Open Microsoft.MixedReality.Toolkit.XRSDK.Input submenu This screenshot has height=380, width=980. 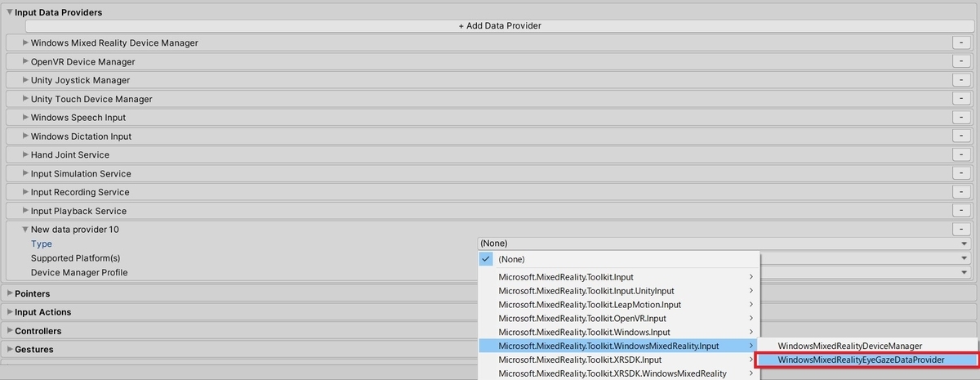(x=619, y=360)
